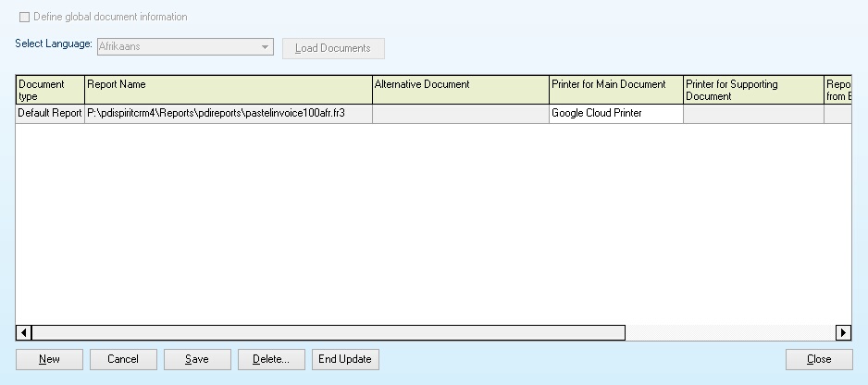This screenshot has height=385, width=868.
Task: Select the Default Report row cell
Action: (x=50, y=114)
